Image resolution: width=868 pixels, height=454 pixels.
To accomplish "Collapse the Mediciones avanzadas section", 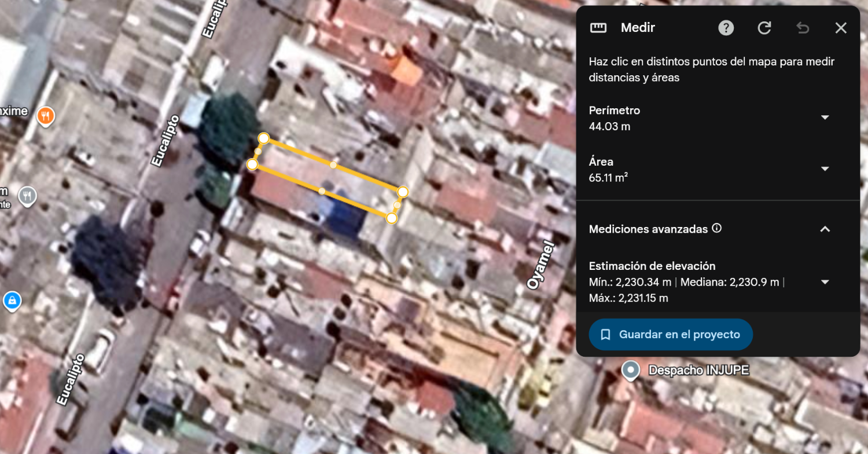I will coord(825,229).
